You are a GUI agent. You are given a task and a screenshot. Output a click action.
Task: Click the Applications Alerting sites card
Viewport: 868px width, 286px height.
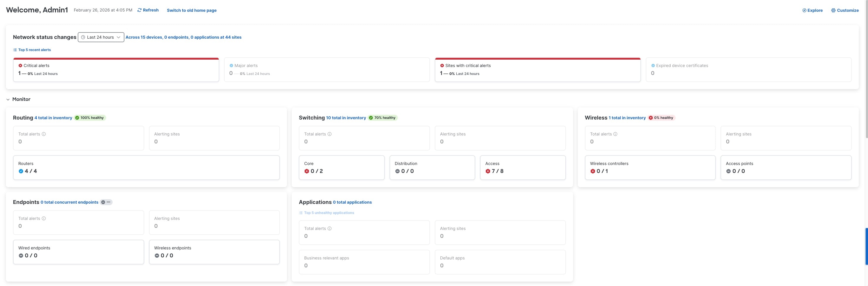click(500, 233)
